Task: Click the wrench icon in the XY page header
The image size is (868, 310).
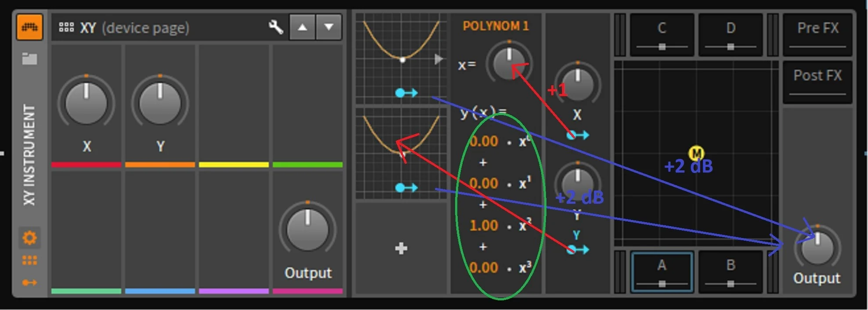Action: click(276, 27)
